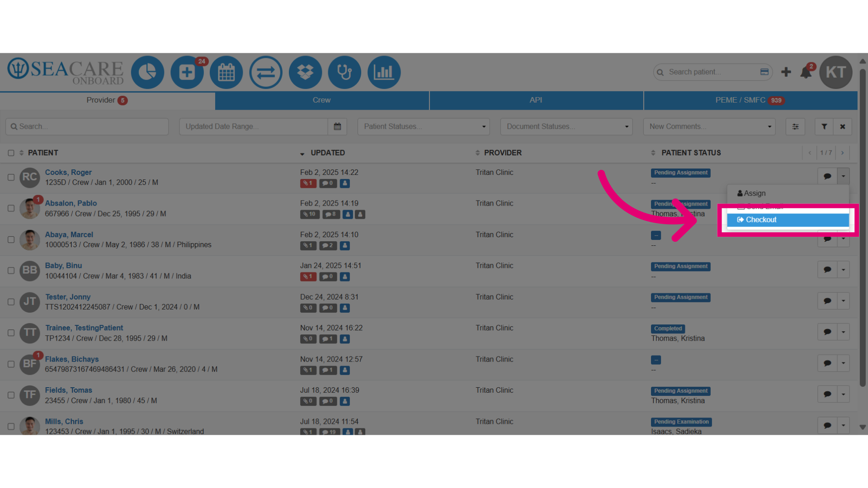Expand action dropdown caret for Baby, Binu
Viewport: 868px width, 488px height.
pyautogui.click(x=843, y=270)
